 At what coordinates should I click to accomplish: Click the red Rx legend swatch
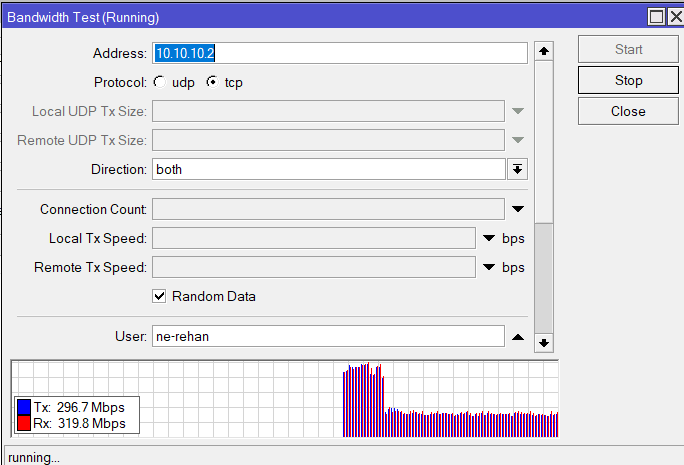[x=24, y=423]
